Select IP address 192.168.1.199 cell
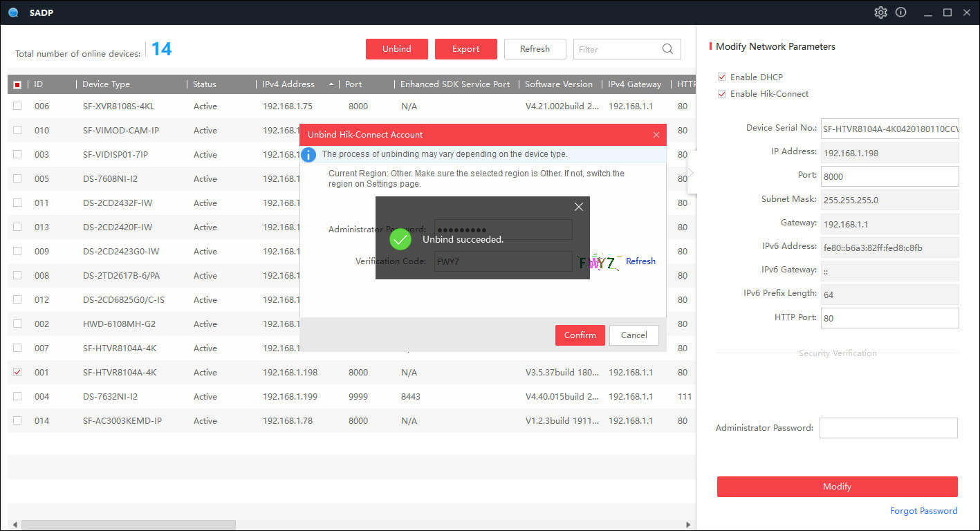This screenshot has height=531, width=980. coord(290,396)
